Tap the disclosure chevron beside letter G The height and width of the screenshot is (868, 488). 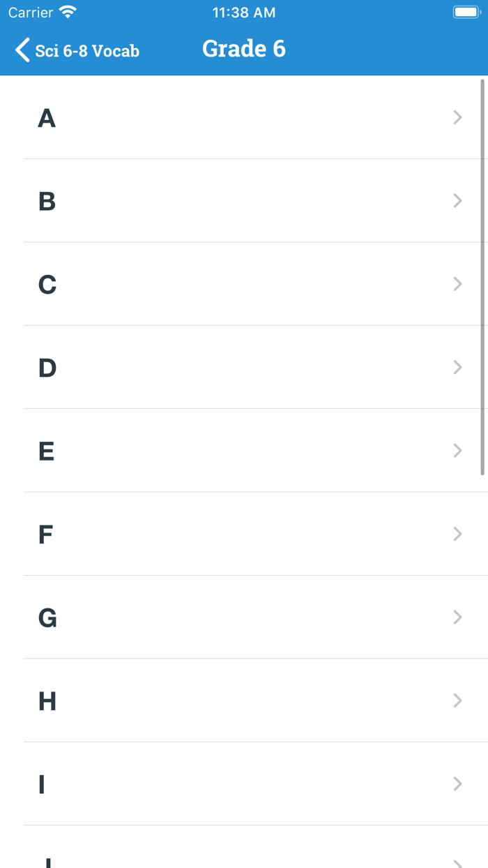(x=457, y=617)
